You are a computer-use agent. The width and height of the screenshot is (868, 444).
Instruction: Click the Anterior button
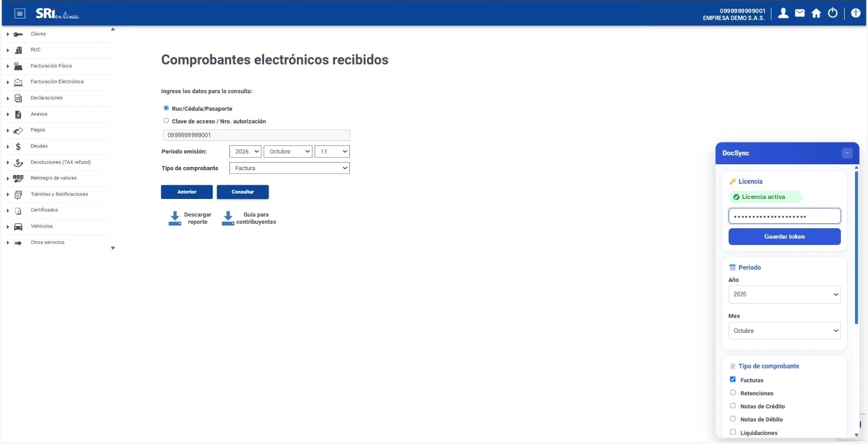(x=187, y=192)
